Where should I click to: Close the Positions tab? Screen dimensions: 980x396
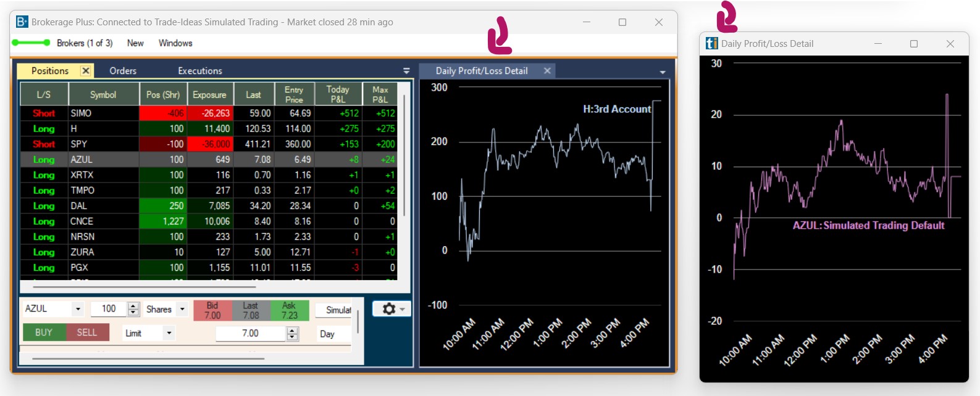click(x=86, y=71)
